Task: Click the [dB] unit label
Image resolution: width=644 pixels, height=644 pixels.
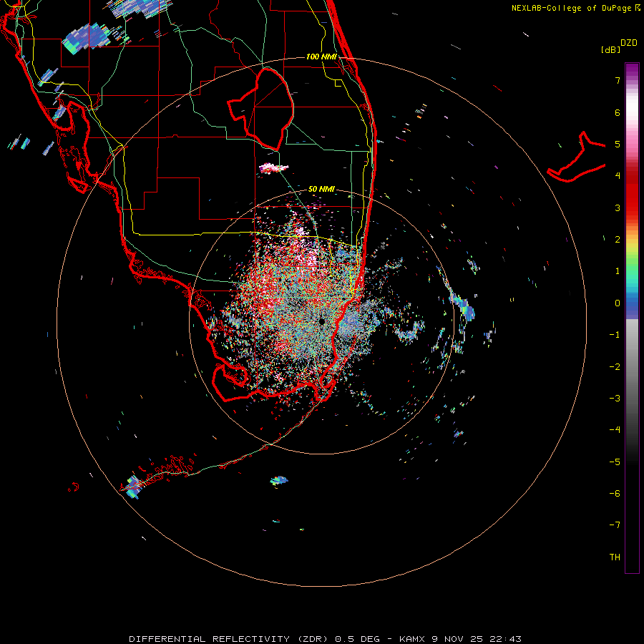Action: [611, 49]
